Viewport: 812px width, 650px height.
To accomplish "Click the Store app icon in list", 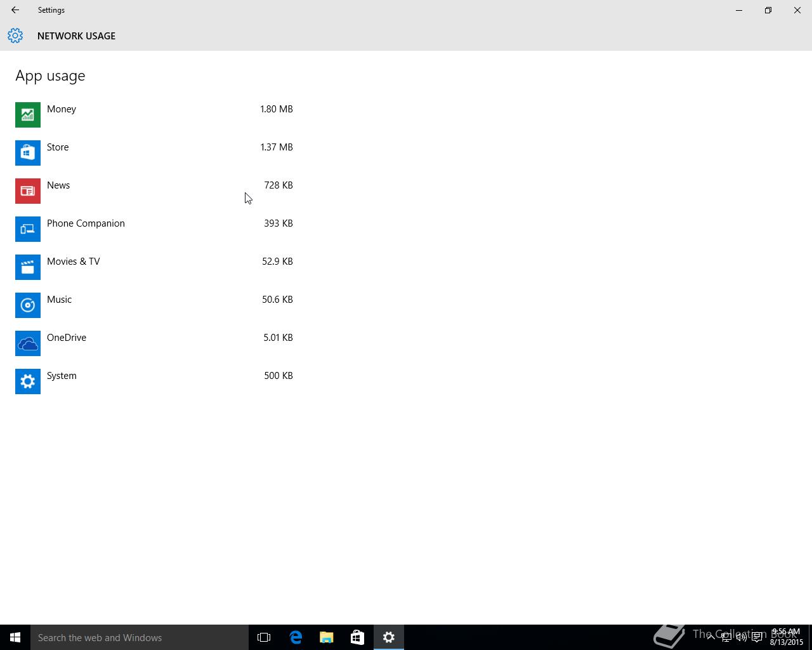I will [x=28, y=153].
